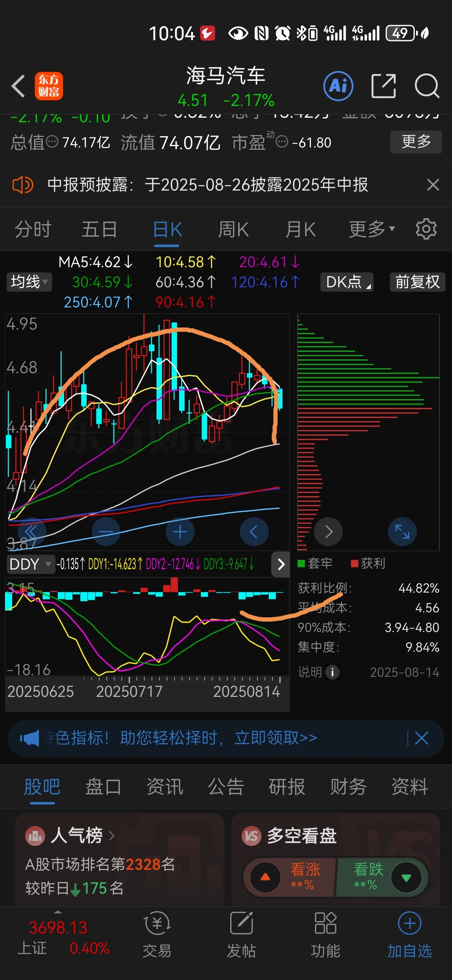
Task: Tap the promo megaphone icon
Action: pos(30,738)
